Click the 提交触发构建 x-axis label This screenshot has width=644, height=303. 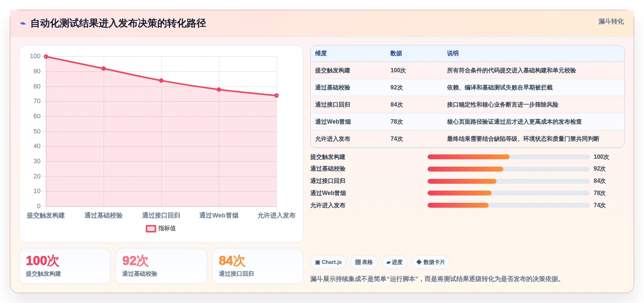click(46, 216)
